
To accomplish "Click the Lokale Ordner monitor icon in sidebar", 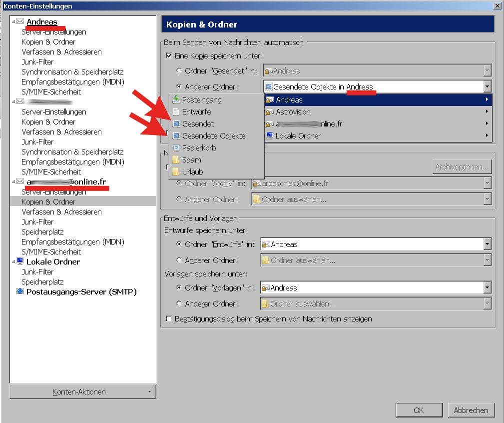I will coord(20,261).
